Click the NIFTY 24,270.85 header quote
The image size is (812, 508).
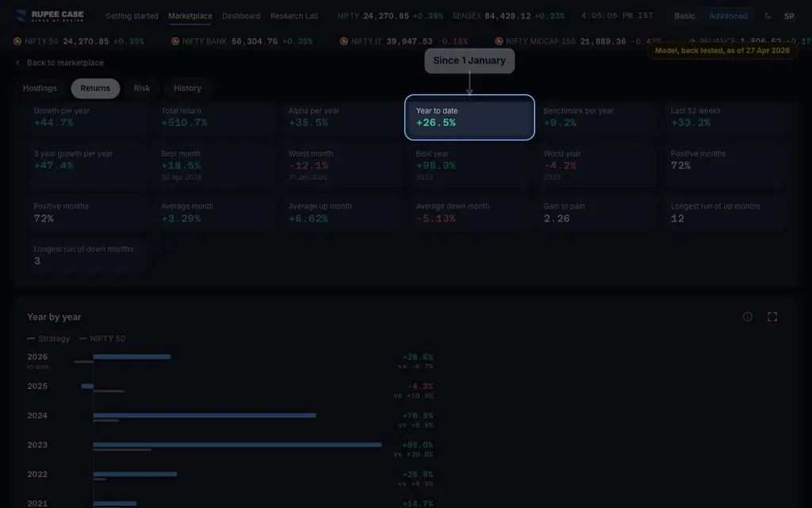(390, 16)
